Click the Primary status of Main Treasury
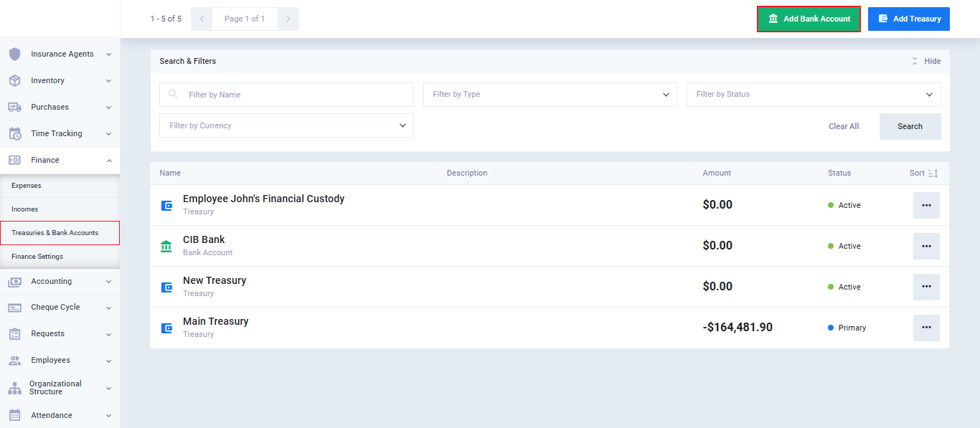This screenshot has height=428, width=980. pyautogui.click(x=847, y=328)
